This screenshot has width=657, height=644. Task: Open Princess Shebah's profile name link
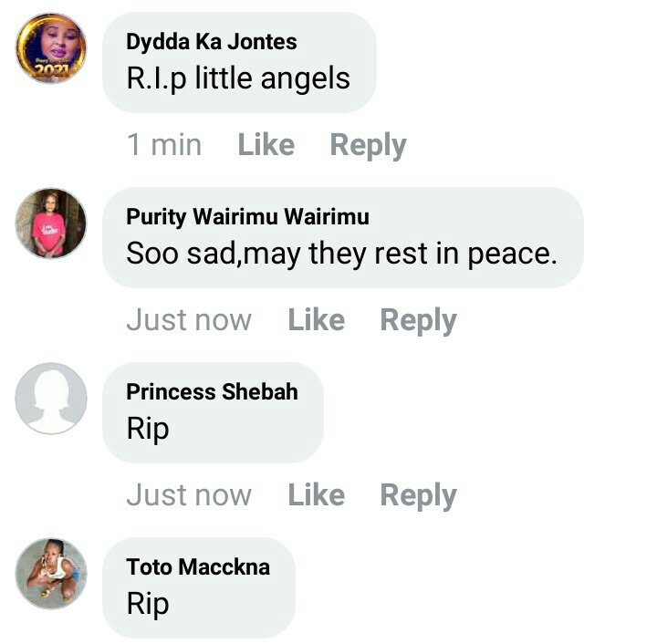click(x=212, y=392)
